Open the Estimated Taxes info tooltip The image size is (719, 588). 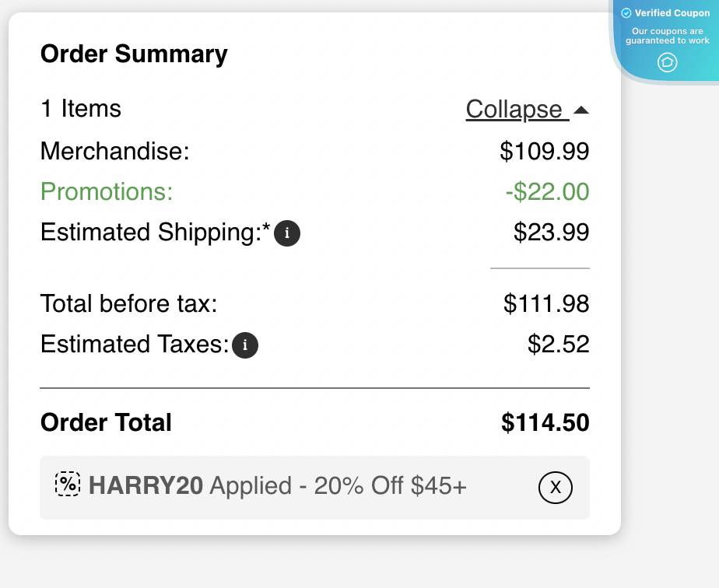click(x=245, y=345)
